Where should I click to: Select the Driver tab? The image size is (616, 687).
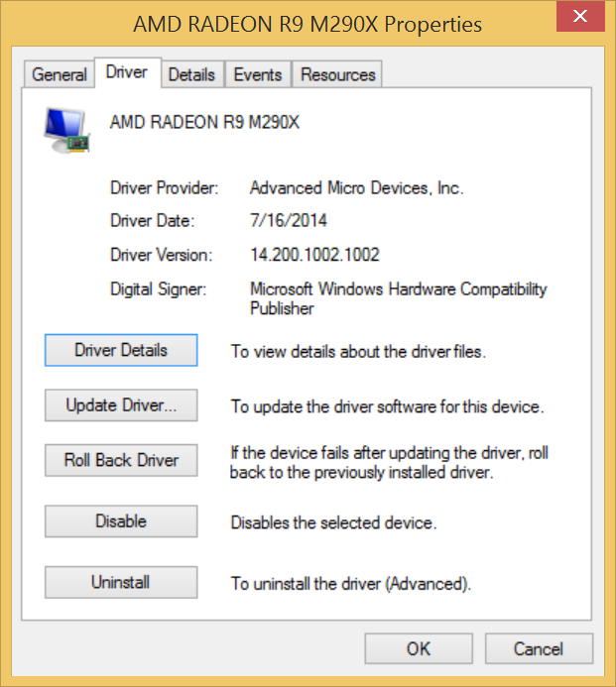[x=127, y=72]
